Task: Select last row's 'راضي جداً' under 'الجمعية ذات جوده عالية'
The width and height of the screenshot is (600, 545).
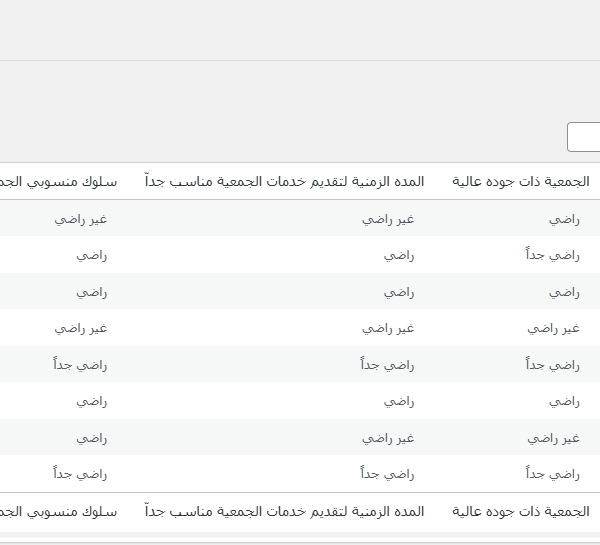Action: 553,474
